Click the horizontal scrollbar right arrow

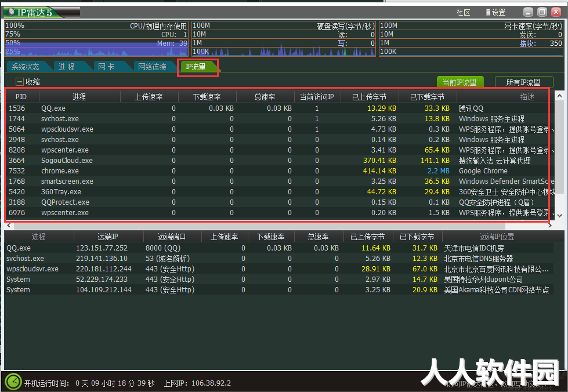click(549, 225)
